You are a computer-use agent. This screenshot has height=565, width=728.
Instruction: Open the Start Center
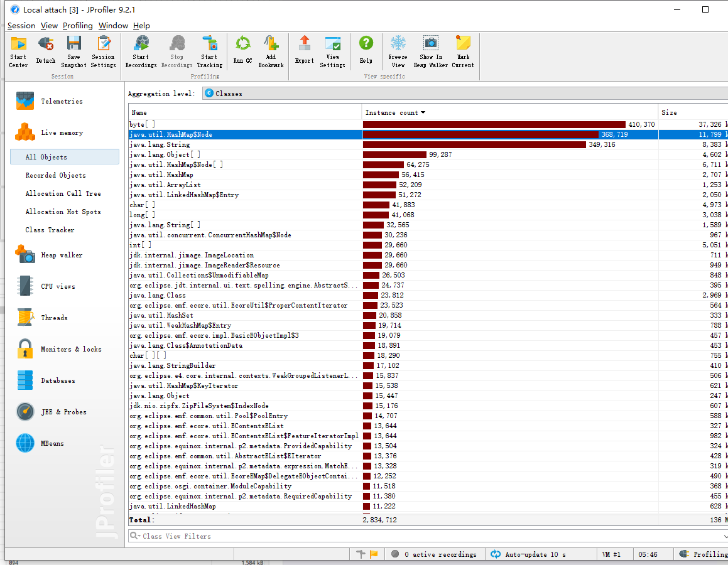(x=19, y=51)
